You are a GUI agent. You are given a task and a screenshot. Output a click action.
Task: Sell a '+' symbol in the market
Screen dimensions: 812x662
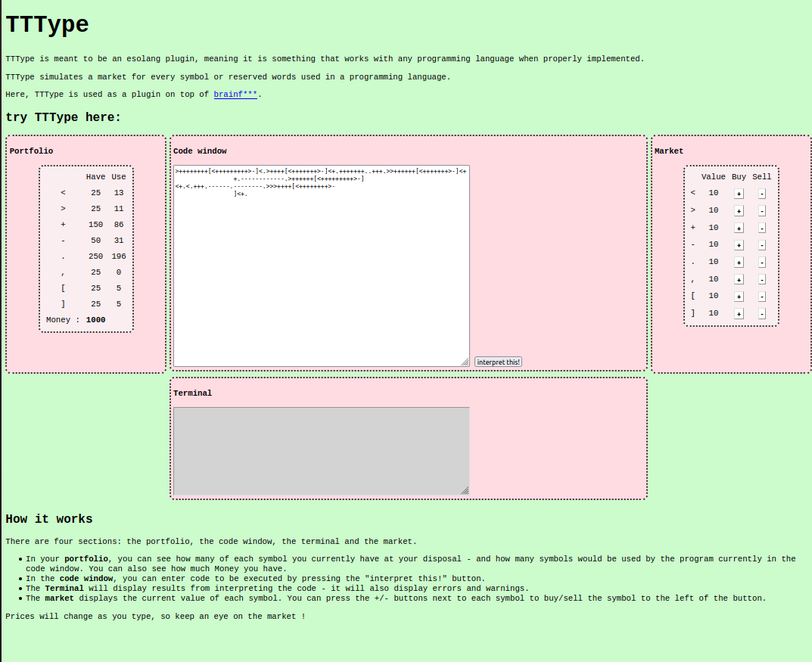coord(761,228)
